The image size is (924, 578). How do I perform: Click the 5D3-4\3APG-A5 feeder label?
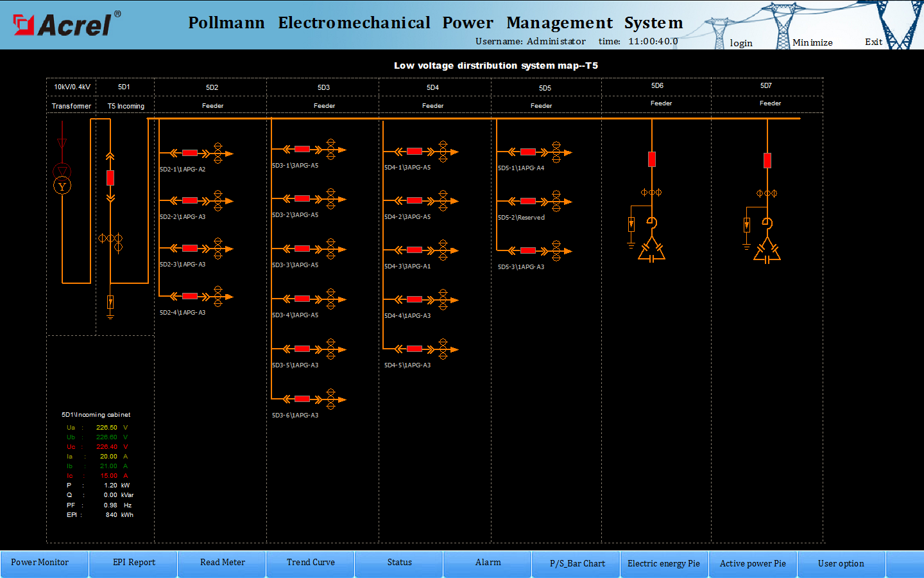(295, 315)
